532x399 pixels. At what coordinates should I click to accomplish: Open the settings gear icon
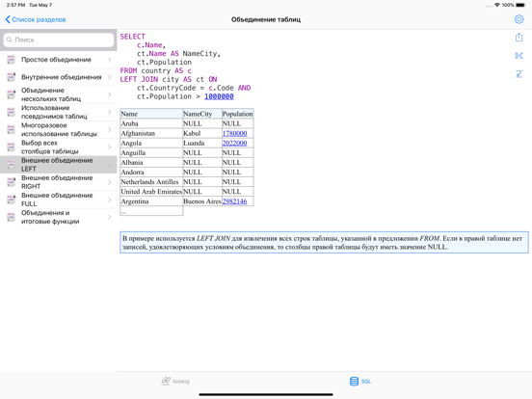click(x=519, y=19)
